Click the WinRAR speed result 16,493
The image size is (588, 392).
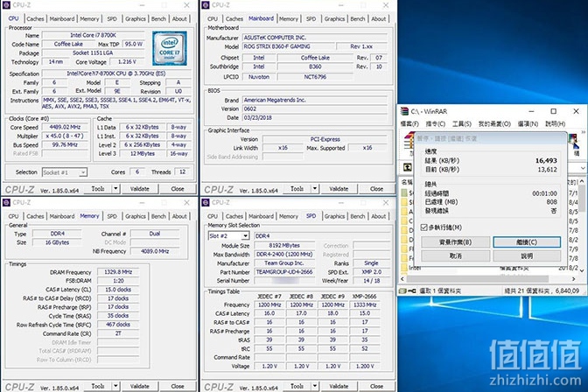[546, 160]
